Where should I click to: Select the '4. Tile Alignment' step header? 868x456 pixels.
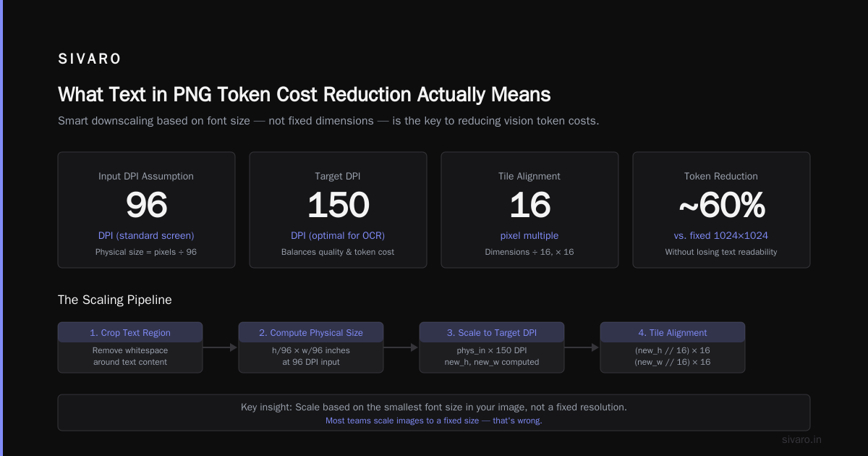click(x=673, y=332)
